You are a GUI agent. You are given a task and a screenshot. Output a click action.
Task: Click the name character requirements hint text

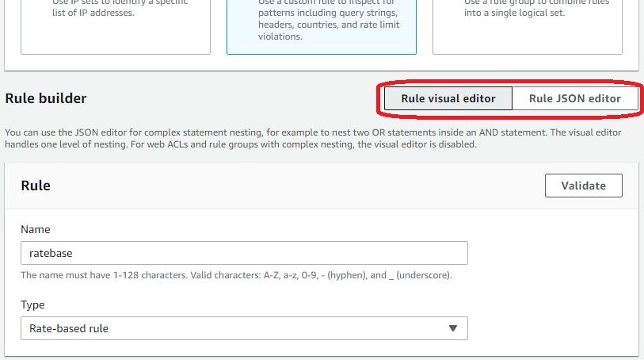236,275
